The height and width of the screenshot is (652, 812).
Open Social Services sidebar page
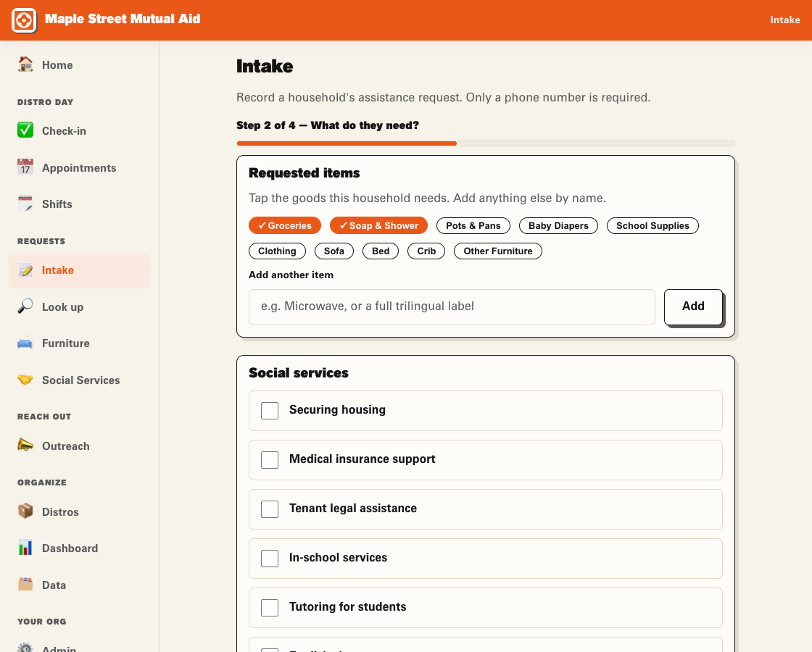click(79, 380)
